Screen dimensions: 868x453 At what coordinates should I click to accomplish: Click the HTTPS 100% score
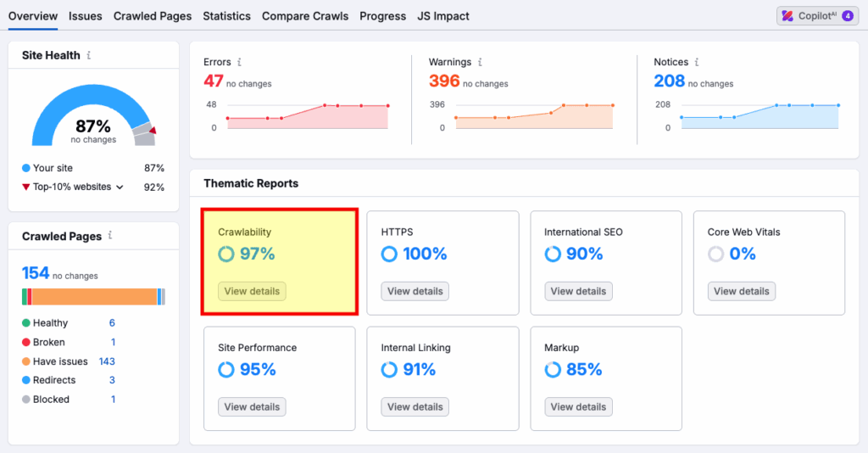tap(425, 254)
